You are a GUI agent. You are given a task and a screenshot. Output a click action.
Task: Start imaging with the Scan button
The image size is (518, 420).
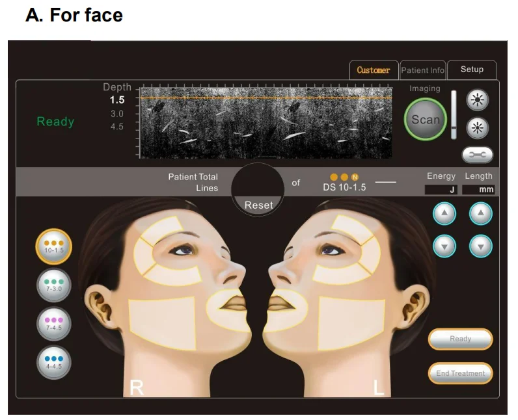click(426, 120)
